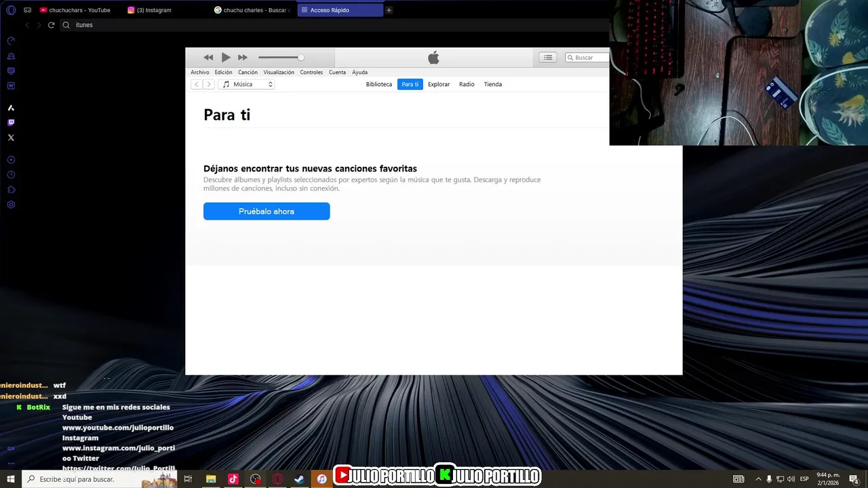The image size is (868, 488).
Task: Switch to the Biblioteca tab
Action: (379, 85)
